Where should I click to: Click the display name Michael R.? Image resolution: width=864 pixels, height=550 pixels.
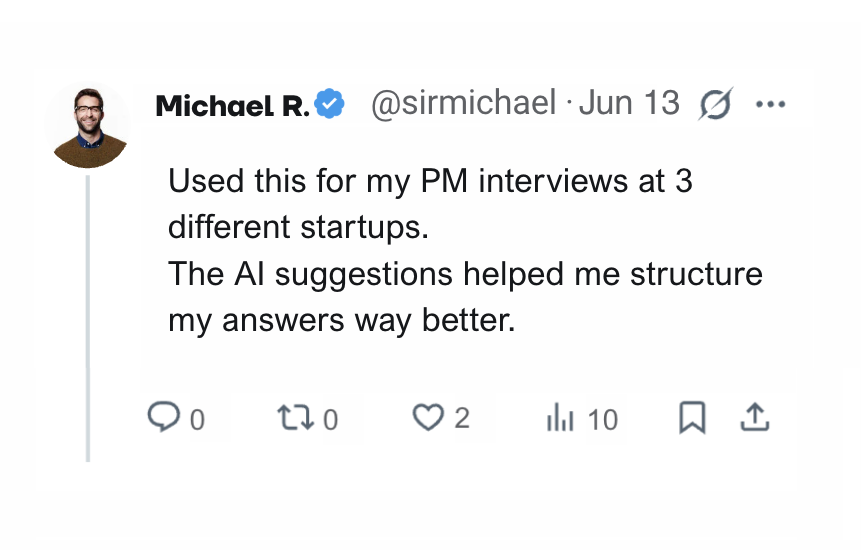click(x=232, y=105)
